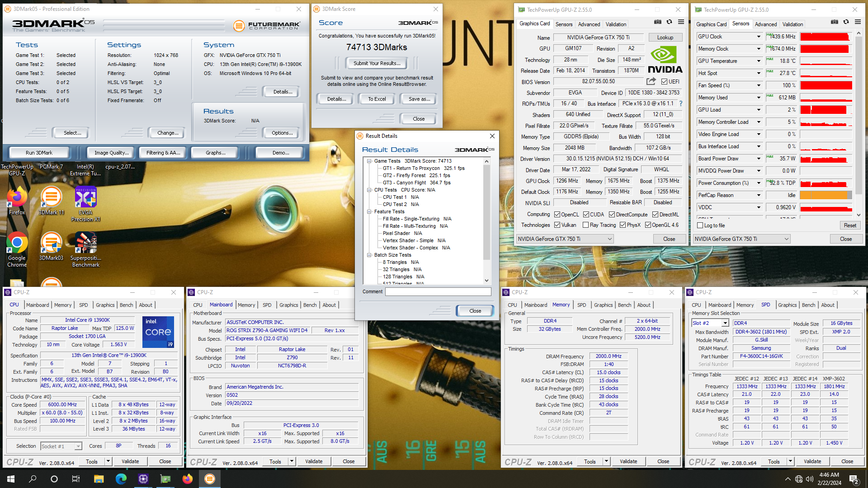Open About tab in CPU-Z SPD window
This screenshot has height=488, width=868.
(827, 305)
